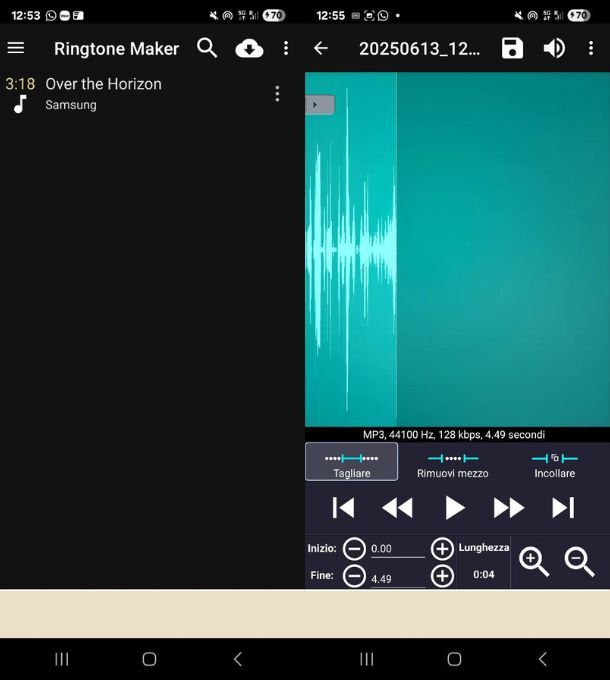Open options for Over the Horizon track

(277, 94)
